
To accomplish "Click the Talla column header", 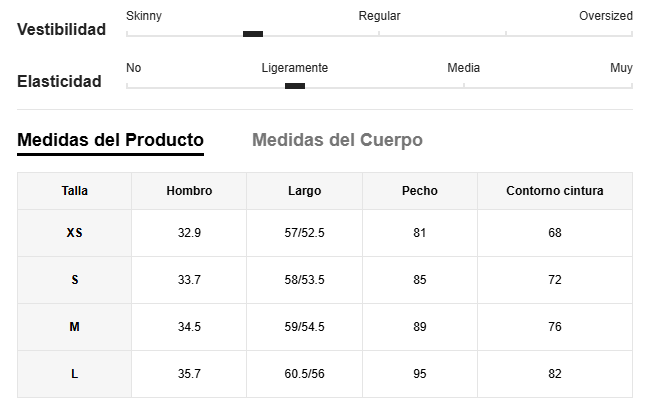I will click(x=75, y=191).
